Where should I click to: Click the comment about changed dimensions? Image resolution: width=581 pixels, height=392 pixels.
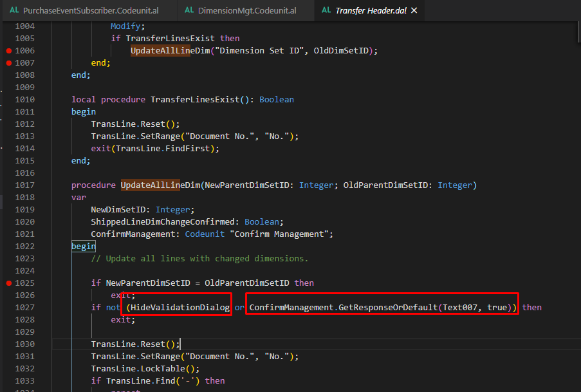199,258
